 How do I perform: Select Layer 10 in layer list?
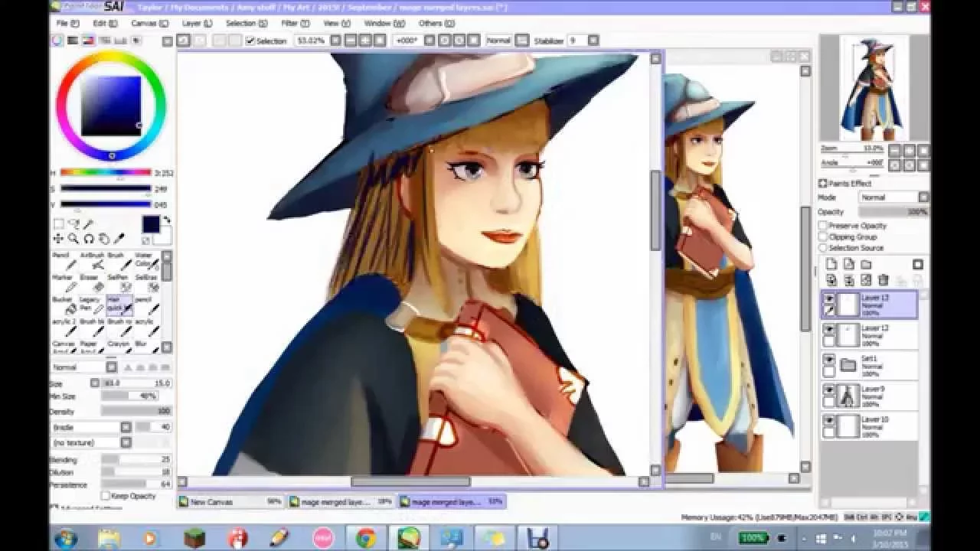(870, 426)
